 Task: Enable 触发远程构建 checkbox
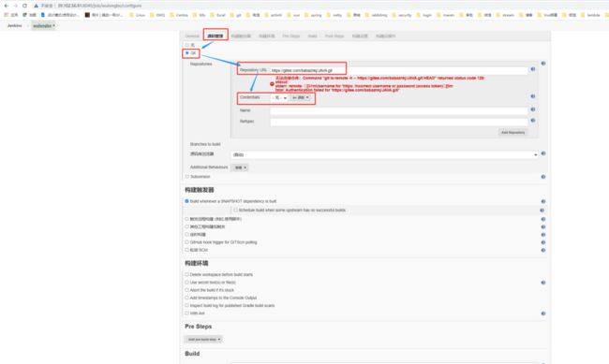coord(186,219)
